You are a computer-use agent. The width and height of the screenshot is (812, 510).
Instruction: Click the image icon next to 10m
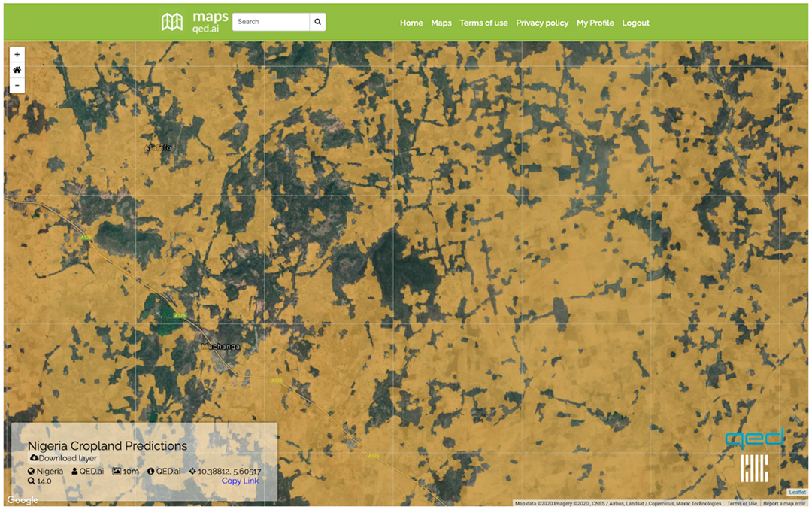(x=117, y=471)
